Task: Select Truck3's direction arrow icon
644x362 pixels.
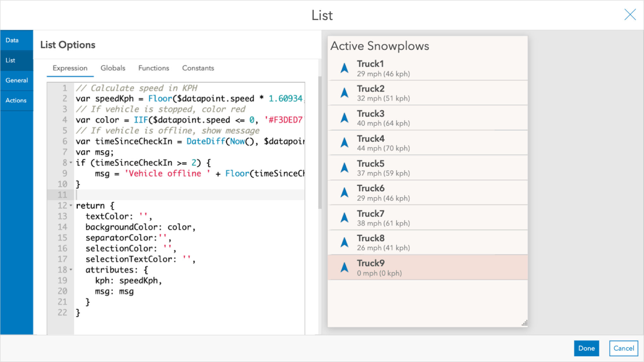Action: (344, 118)
